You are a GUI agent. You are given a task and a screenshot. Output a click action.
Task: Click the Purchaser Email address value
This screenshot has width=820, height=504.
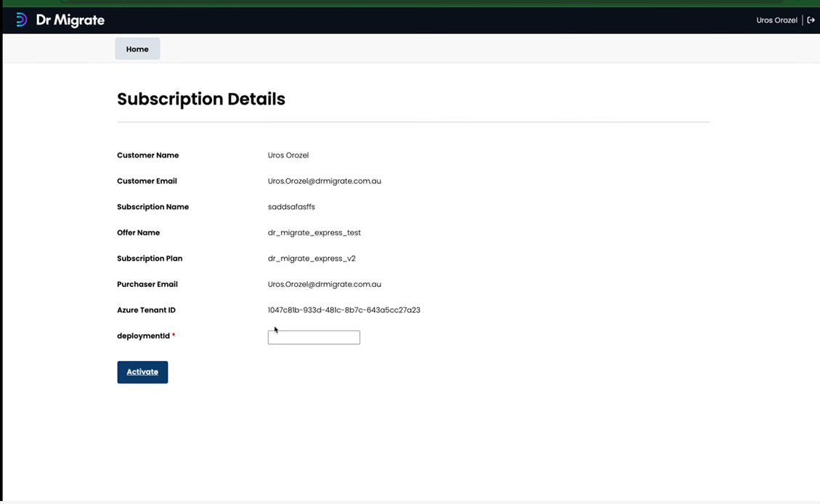pos(324,285)
